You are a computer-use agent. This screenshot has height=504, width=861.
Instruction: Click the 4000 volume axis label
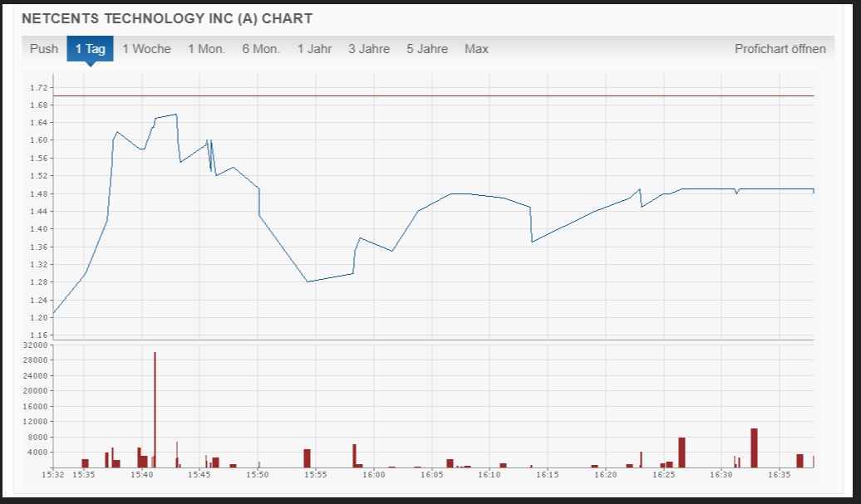point(38,453)
